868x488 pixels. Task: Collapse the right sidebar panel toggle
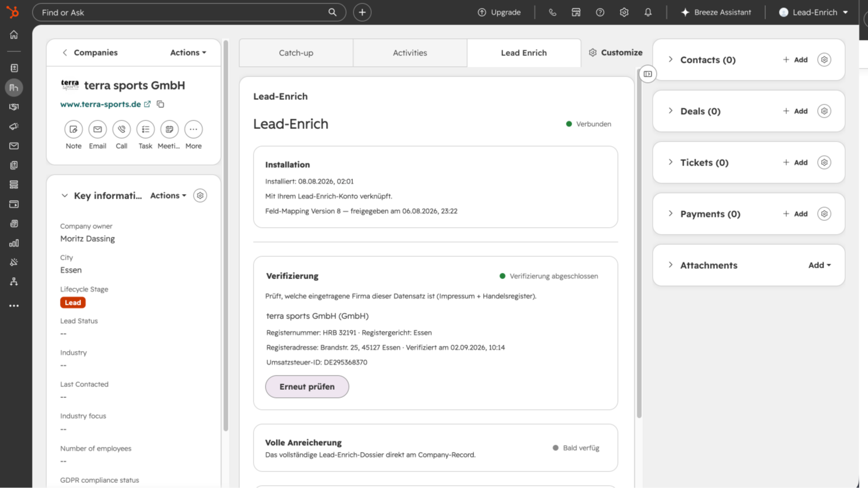648,74
